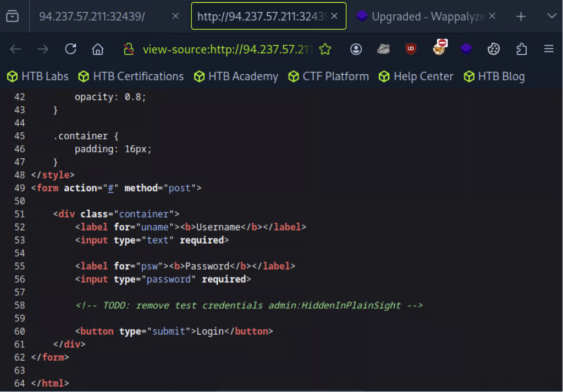
Task: Open the extensions puzzle-piece icon
Action: pos(521,49)
